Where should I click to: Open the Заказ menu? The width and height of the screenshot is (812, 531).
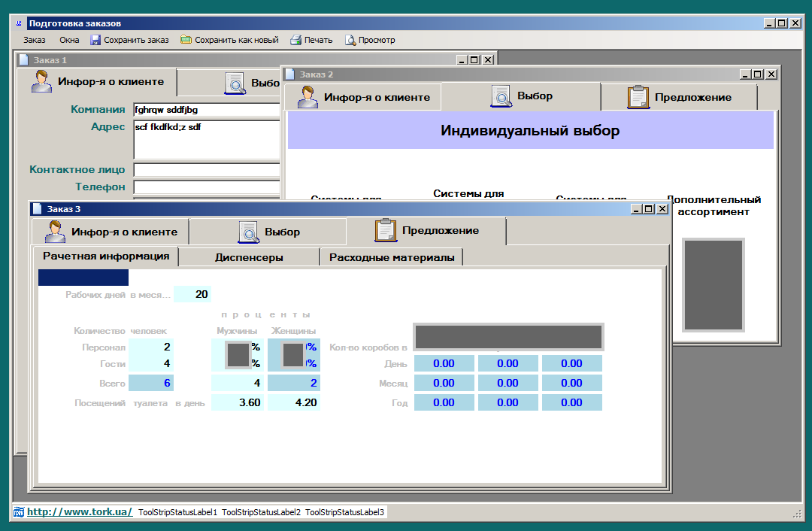pos(34,40)
